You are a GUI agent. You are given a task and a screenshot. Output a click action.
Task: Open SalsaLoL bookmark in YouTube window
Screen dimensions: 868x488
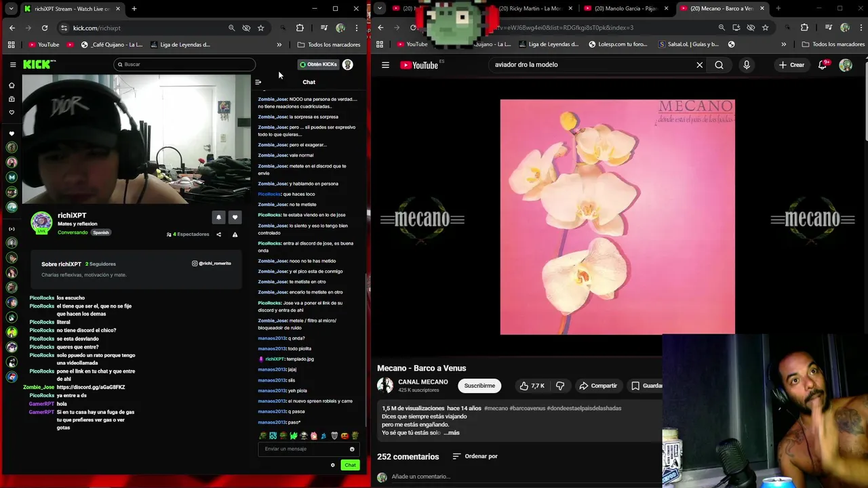[x=688, y=45]
